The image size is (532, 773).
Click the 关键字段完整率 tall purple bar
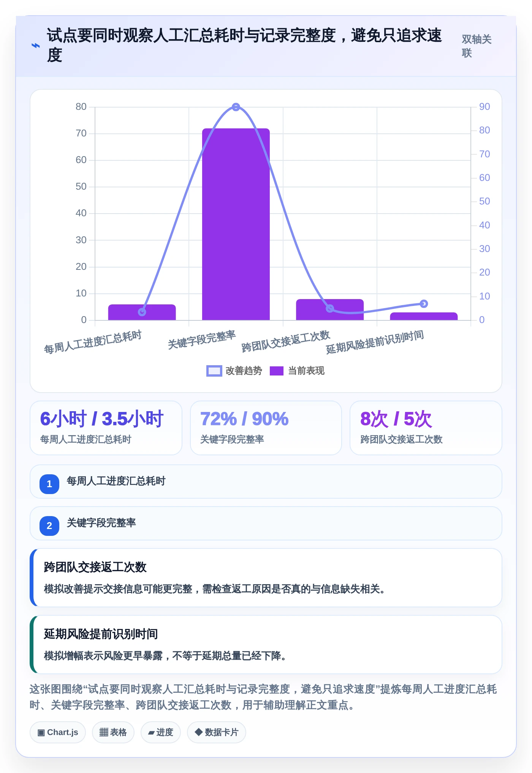click(236, 224)
